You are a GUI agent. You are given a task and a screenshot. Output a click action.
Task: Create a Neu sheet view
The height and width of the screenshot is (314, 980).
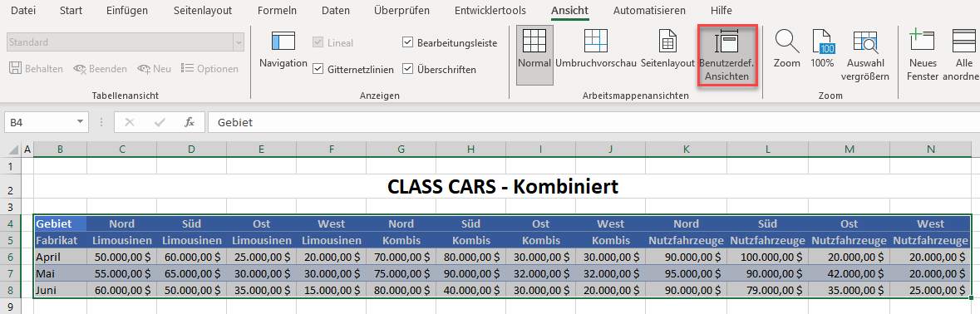(x=155, y=69)
